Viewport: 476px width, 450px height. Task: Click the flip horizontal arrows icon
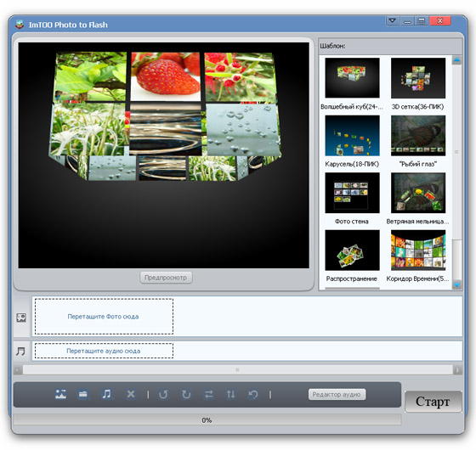208,394
